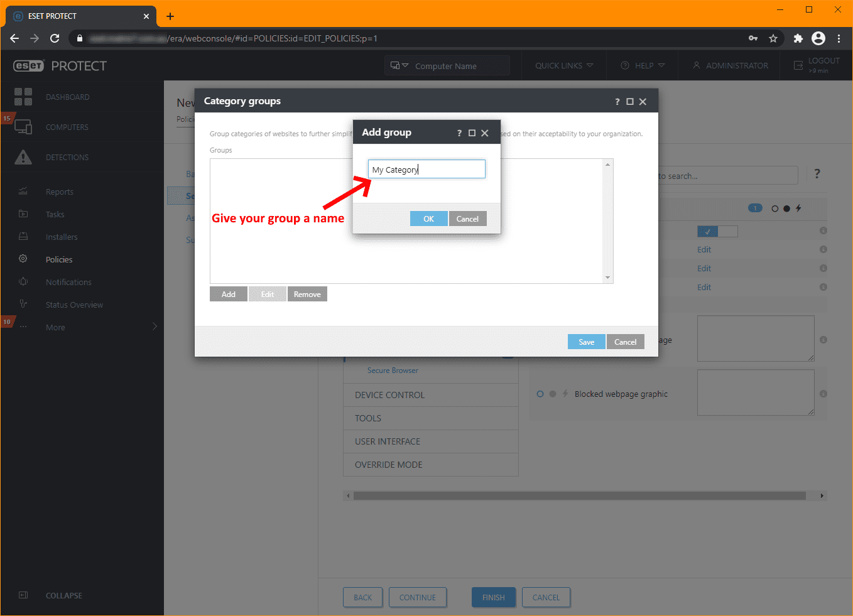Click the Detections warning triangle icon
Viewport: 853px width, 616px height.
pos(23,157)
